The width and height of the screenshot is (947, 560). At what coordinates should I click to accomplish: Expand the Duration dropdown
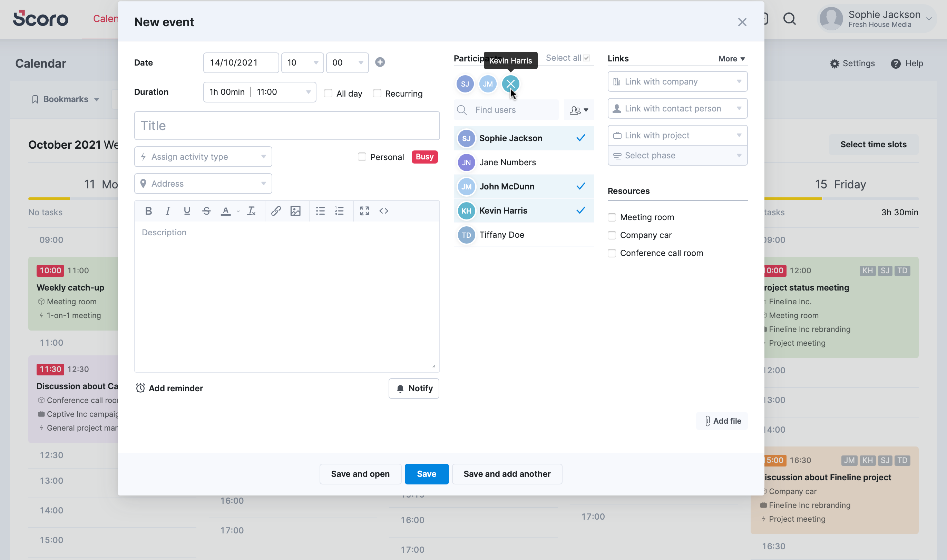tap(260, 92)
